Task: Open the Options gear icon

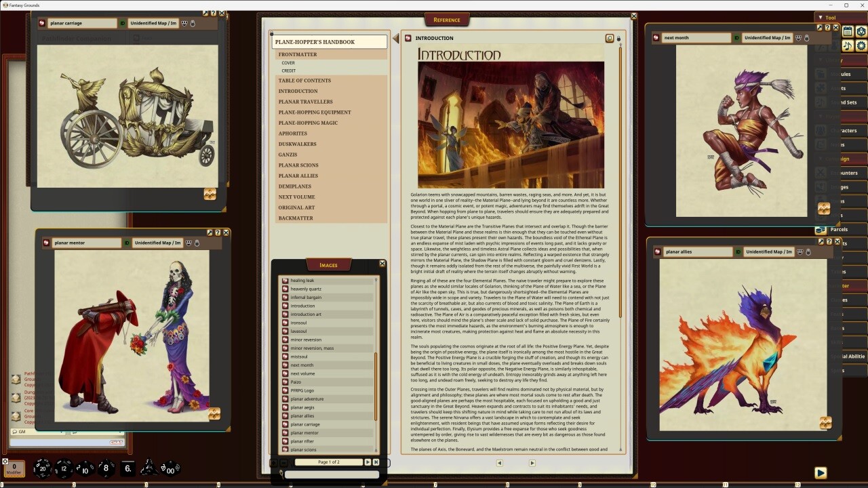Action: (x=861, y=45)
